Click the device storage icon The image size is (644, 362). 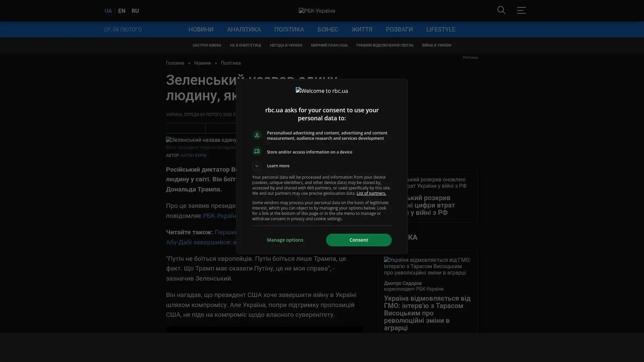(x=257, y=152)
